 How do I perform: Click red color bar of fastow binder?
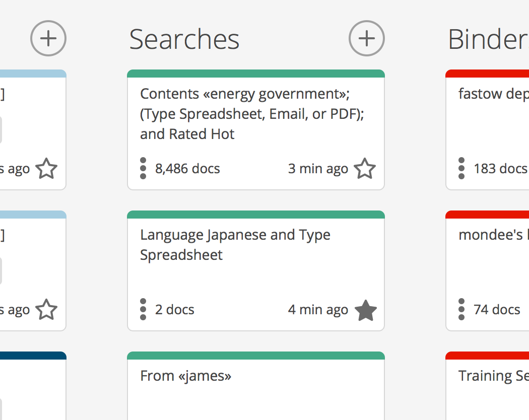coord(487,74)
